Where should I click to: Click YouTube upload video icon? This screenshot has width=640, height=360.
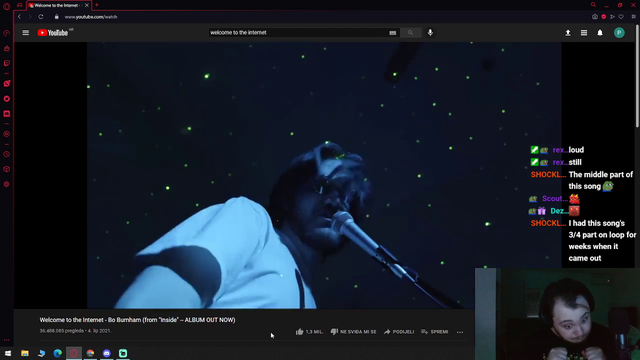tap(568, 33)
